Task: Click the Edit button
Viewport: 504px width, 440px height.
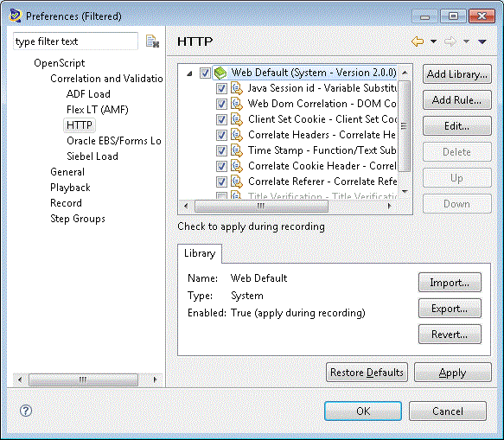Action: pos(457,126)
